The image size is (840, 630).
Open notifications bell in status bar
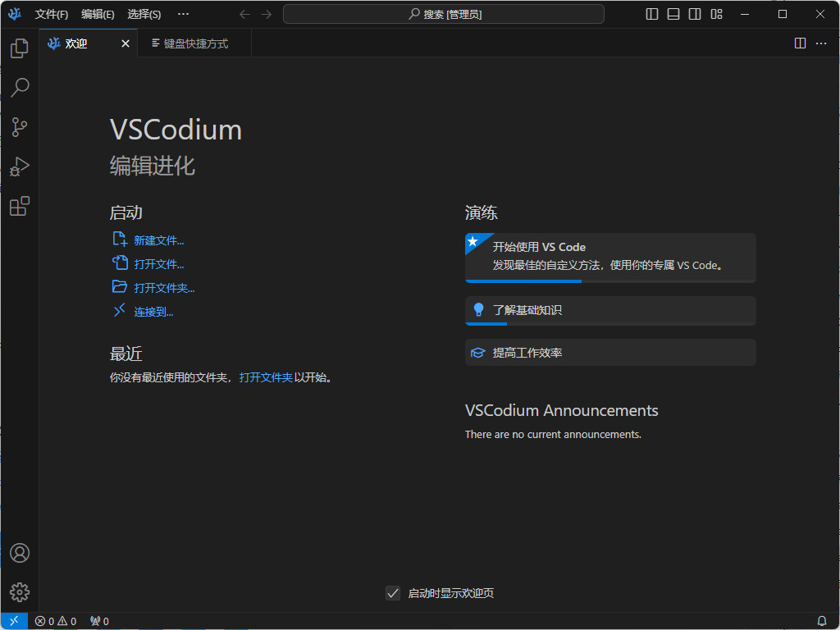(822, 621)
